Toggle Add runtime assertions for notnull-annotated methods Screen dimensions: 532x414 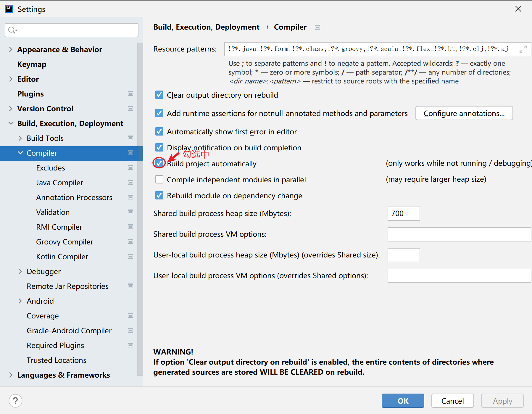pyautogui.click(x=159, y=113)
